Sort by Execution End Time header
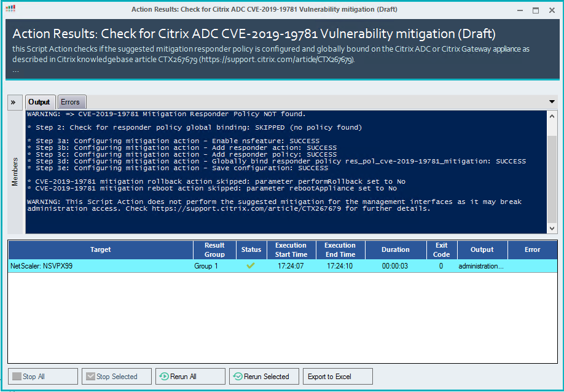Image resolution: width=564 pixels, height=392 pixels. tap(340, 249)
